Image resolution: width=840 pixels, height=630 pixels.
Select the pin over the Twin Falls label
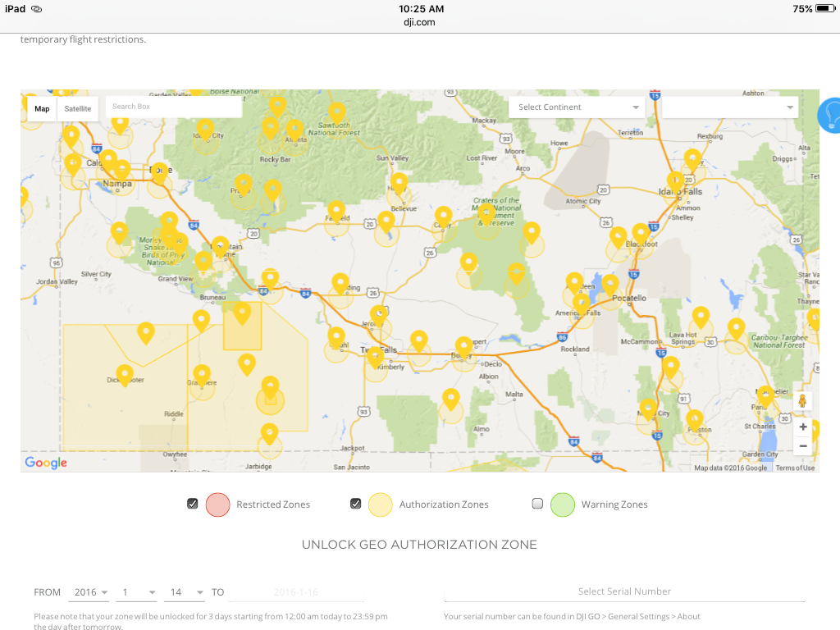tap(375, 358)
